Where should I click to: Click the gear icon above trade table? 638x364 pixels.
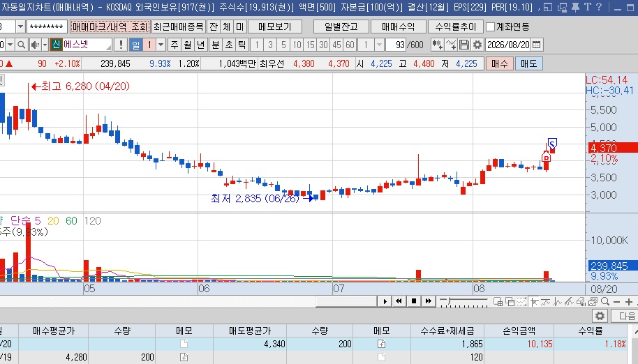tap(600, 316)
